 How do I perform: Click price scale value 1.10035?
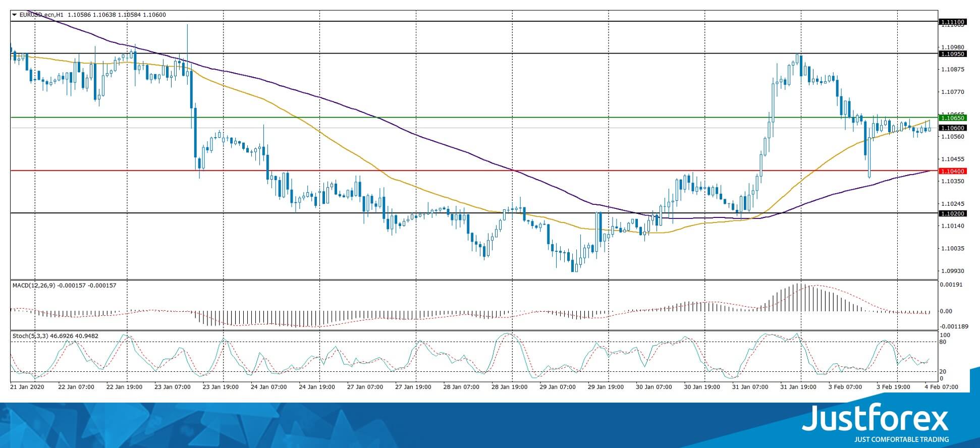coord(953,248)
